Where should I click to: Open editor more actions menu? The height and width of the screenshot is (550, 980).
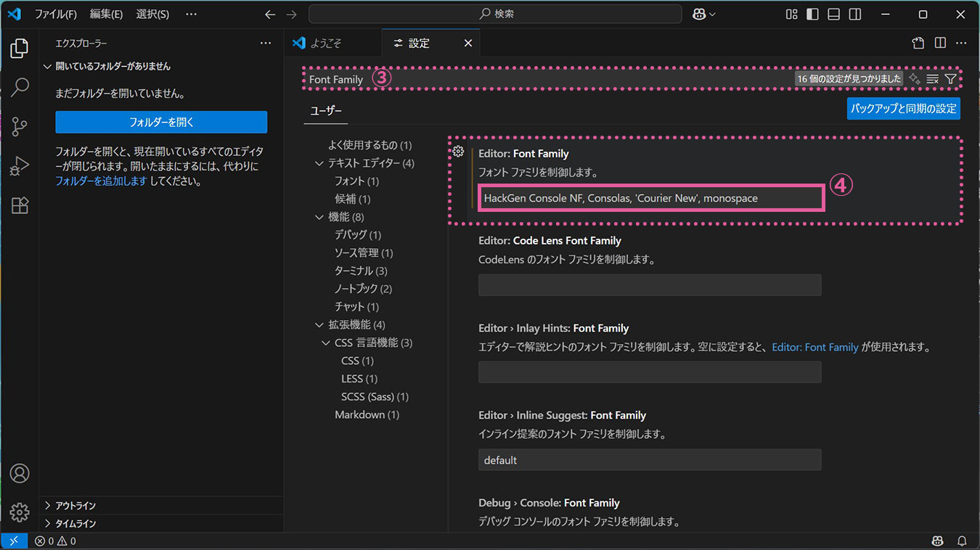pyautogui.click(x=961, y=44)
